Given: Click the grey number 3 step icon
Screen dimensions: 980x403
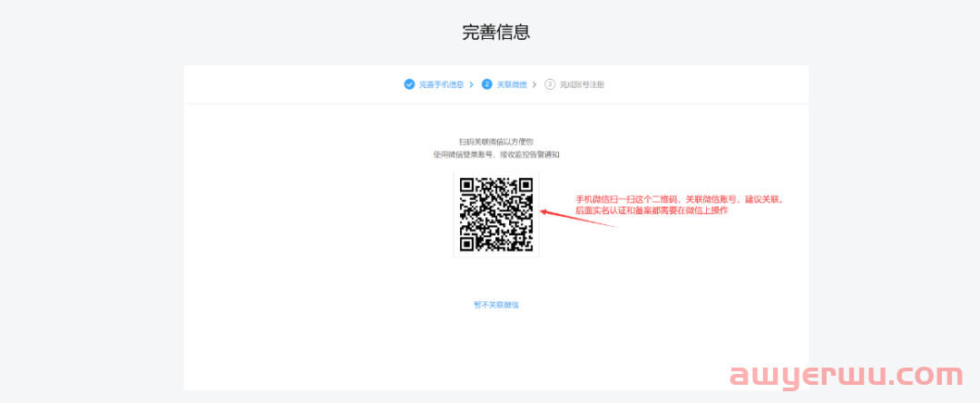Looking at the screenshot, I should 550,84.
